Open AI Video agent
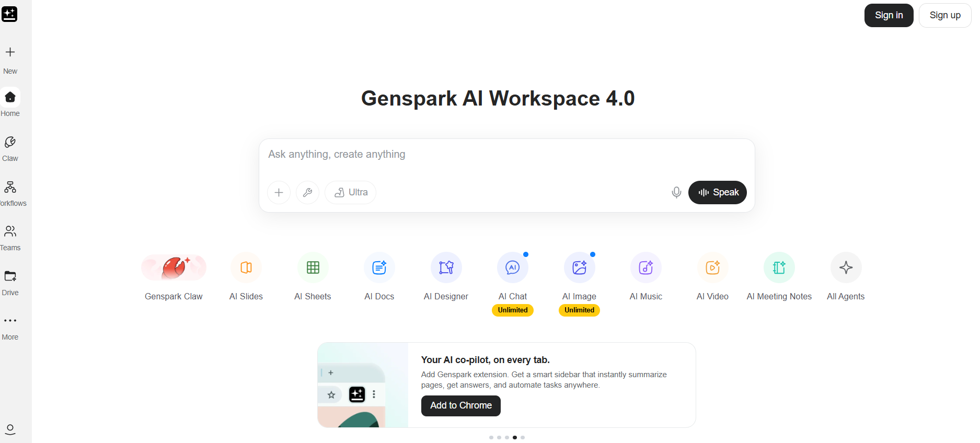980x443 pixels. 712,277
